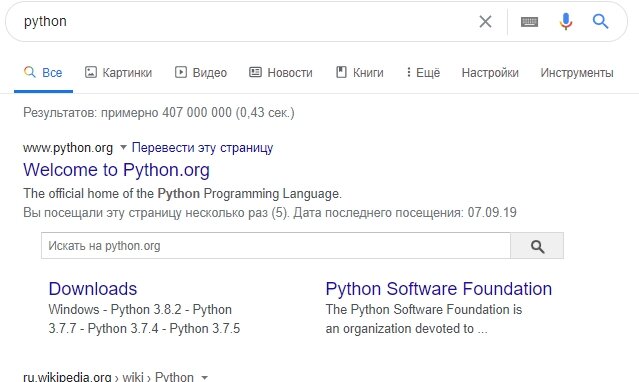Click the Искать на python.org input field

275,246
